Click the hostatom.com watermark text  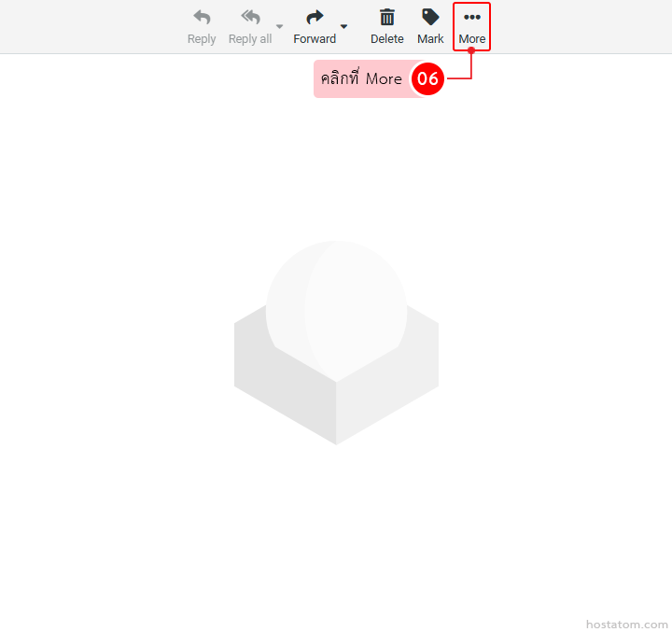(626, 624)
